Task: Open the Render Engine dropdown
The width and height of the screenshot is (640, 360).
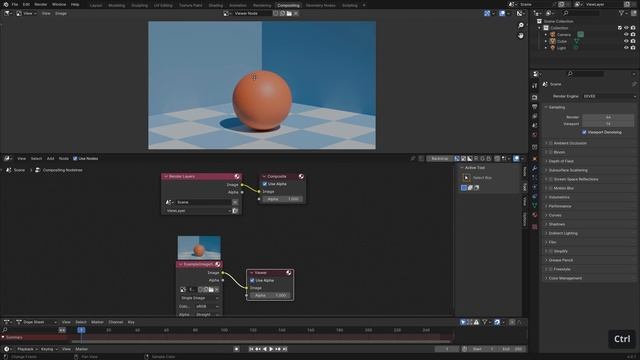Action: [609, 96]
